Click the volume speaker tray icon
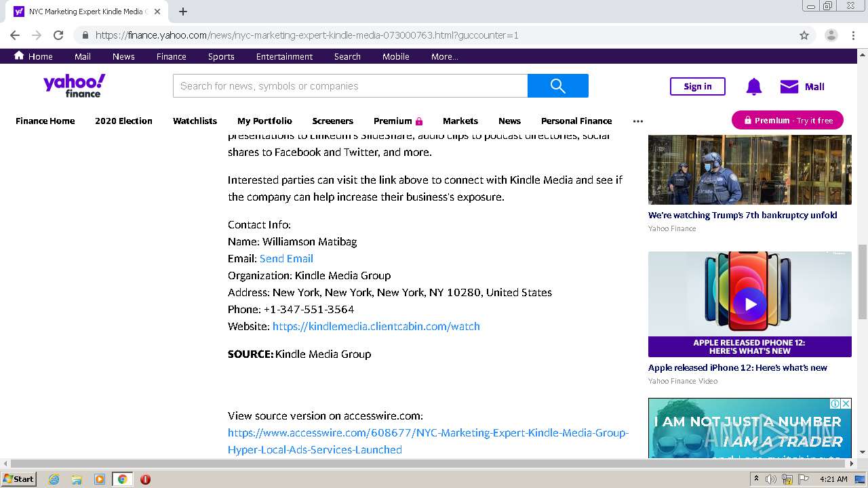Image resolution: width=868 pixels, height=488 pixels. 771,479
